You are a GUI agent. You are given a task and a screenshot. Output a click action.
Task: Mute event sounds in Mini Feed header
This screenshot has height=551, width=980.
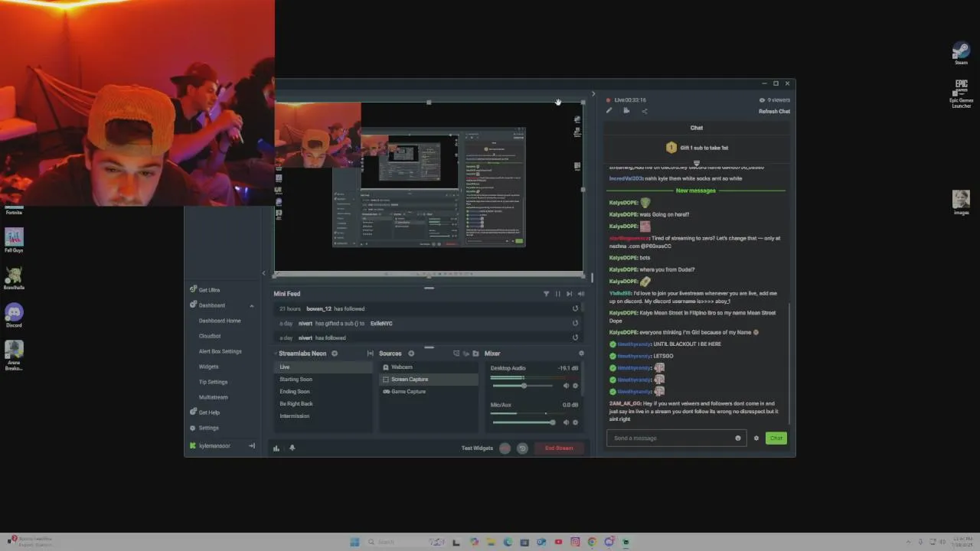(580, 294)
